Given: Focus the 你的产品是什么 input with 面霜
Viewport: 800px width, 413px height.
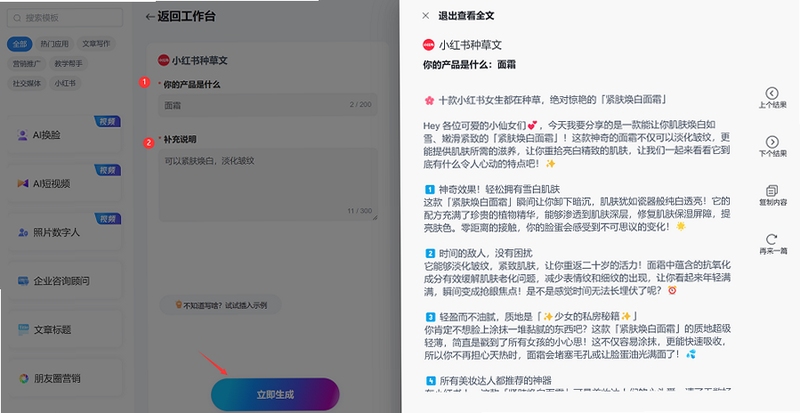Looking at the screenshot, I should click(x=268, y=105).
